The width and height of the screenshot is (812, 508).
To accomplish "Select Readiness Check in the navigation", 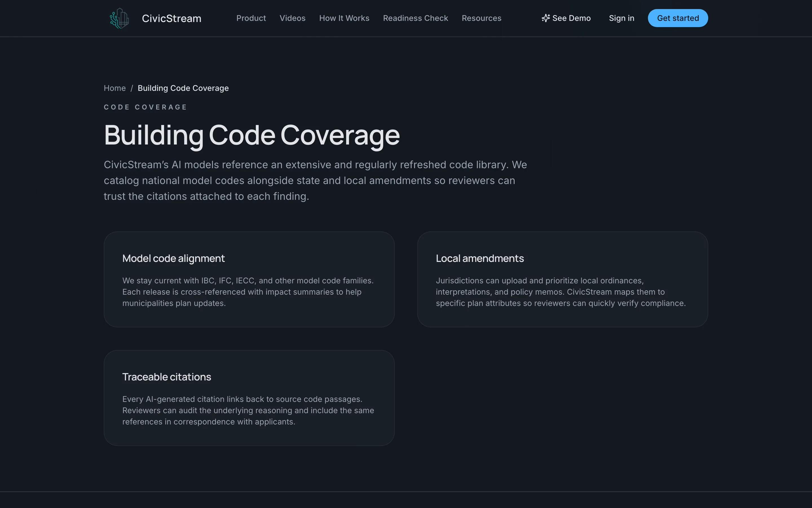I will [415, 18].
